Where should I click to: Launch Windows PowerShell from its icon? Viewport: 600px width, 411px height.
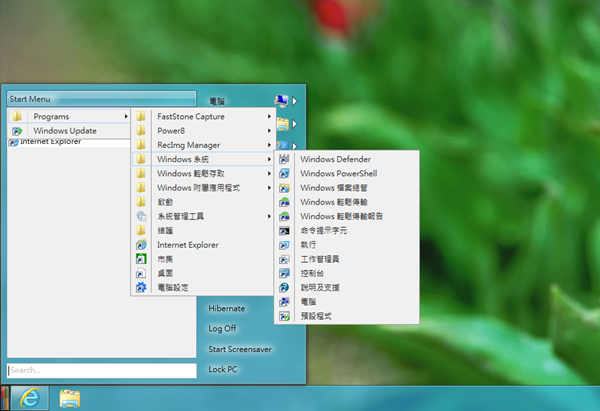284,173
